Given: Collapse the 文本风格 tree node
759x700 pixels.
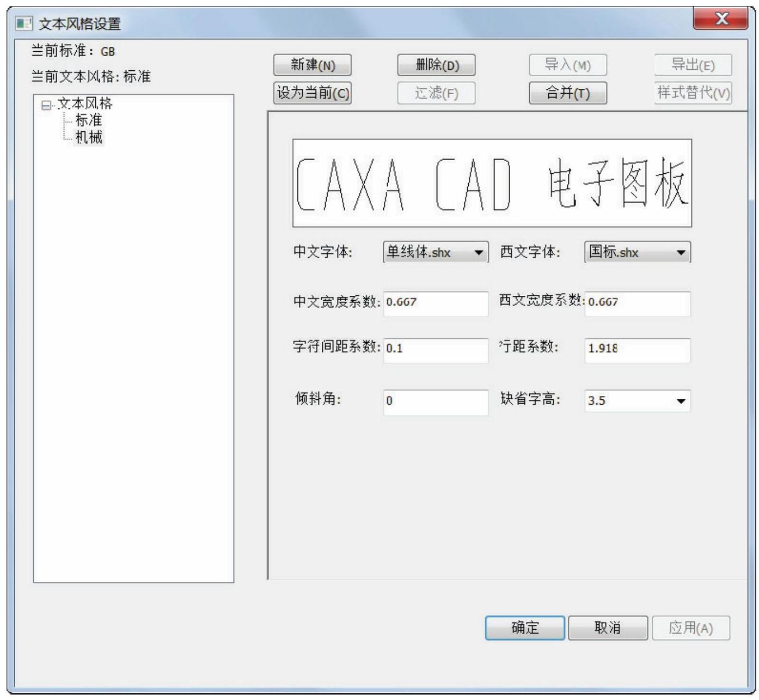Looking at the screenshot, I should 46,105.
